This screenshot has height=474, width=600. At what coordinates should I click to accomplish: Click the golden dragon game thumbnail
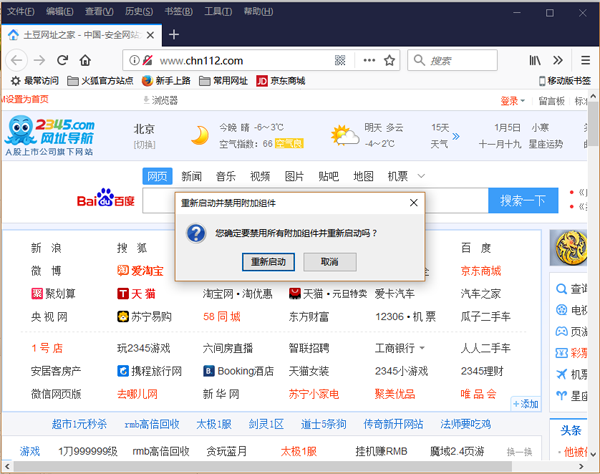[568, 248]
